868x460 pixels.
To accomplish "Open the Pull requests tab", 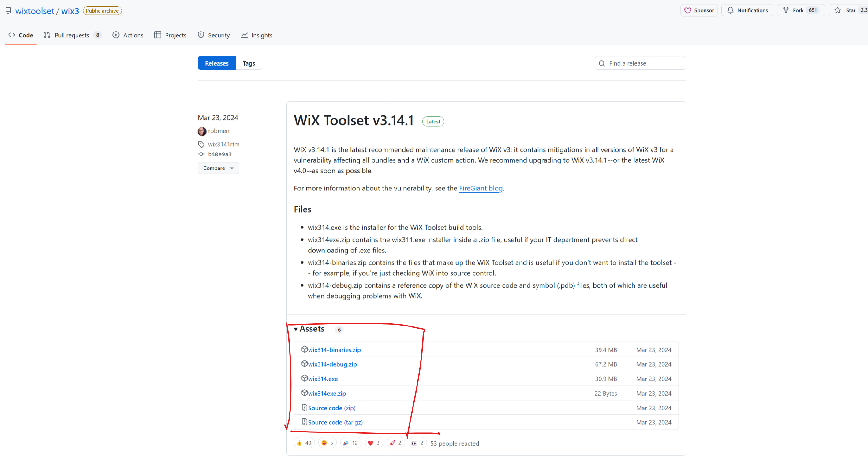I will pyautogui.click(x=72, y=36).
